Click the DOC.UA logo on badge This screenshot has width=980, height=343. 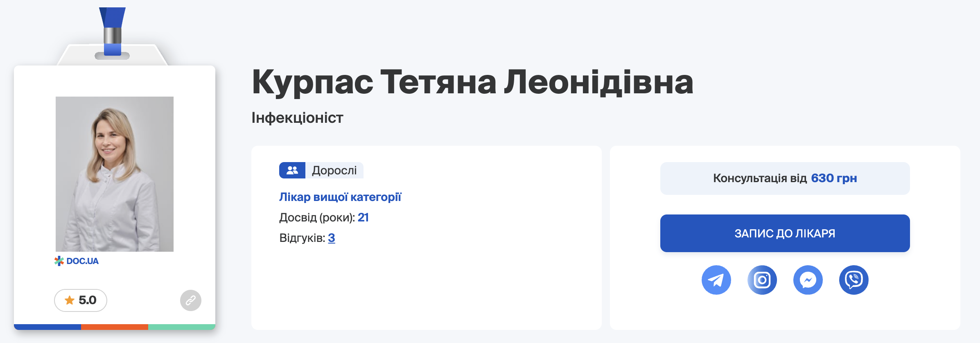77,261
